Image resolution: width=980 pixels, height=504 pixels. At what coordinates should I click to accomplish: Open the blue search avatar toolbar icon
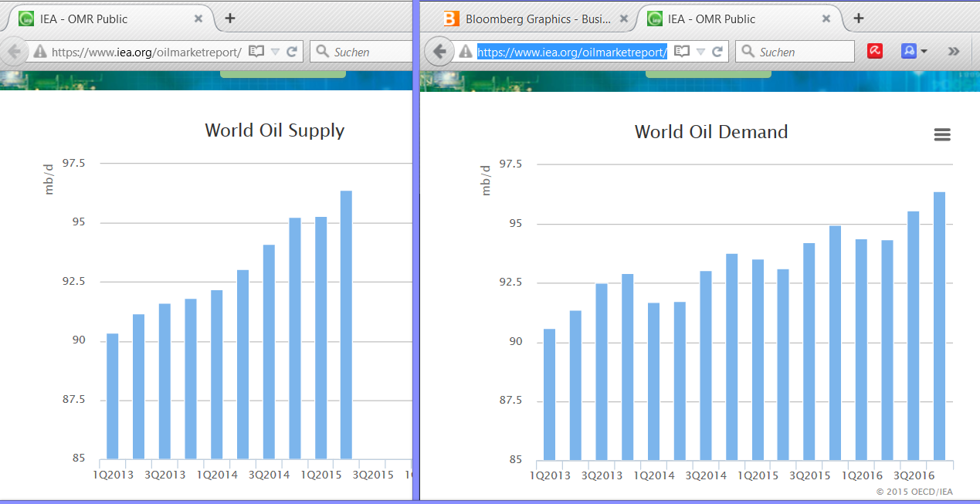coord(910,51)
